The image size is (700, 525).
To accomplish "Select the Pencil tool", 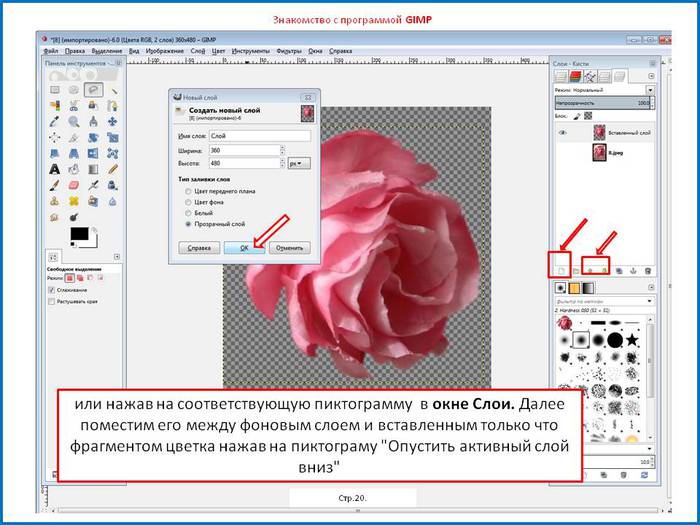I will point(113,169).
